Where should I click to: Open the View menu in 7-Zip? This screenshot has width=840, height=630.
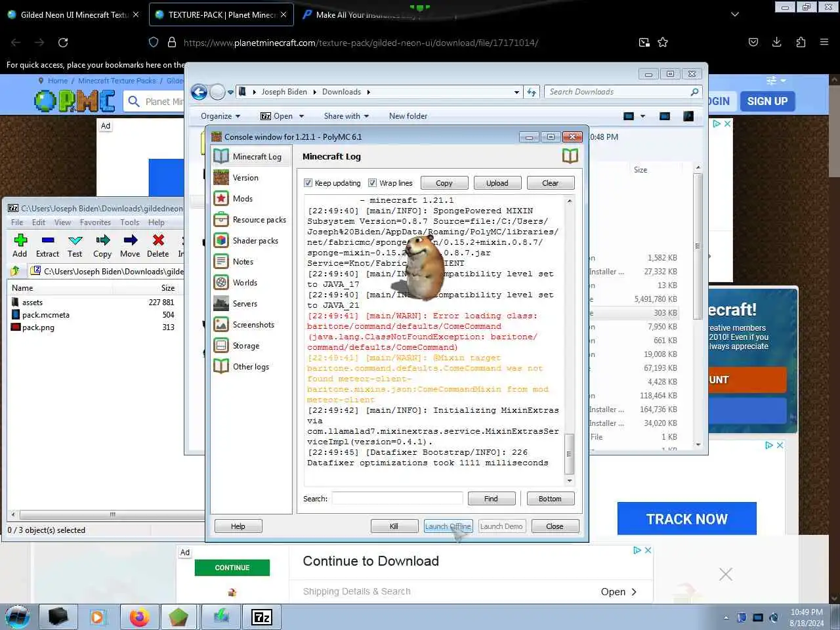[x=62, y=222]
